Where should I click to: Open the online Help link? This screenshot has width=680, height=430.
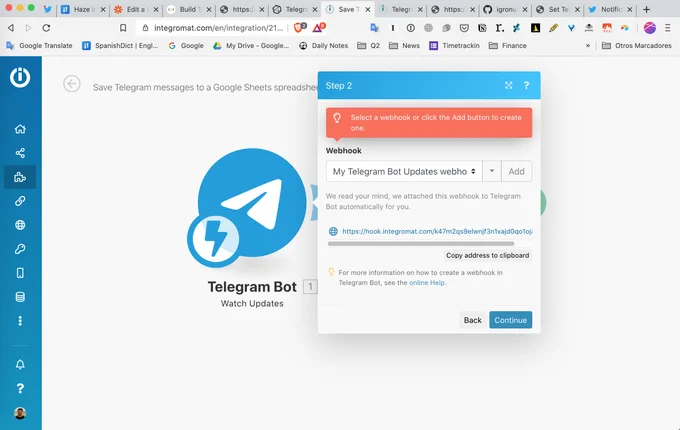[x=427, y=283]
